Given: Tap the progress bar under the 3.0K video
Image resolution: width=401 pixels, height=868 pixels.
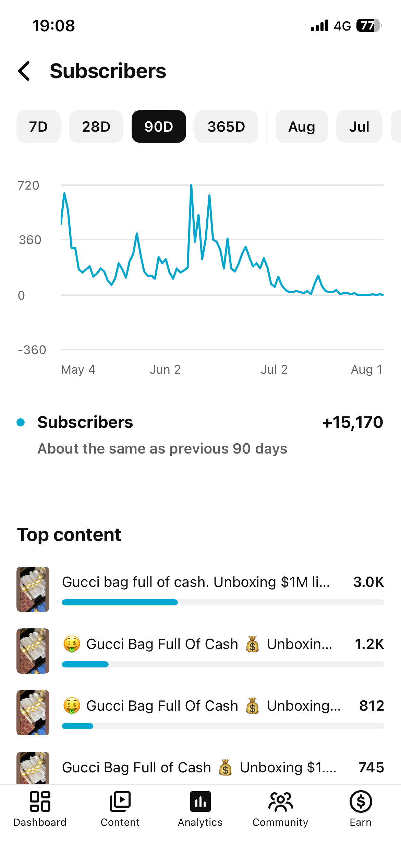Looking at the screenshot, I should (223, 602).
